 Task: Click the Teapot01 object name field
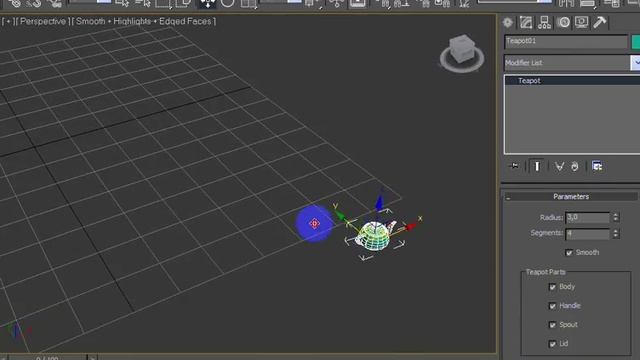(566, 41)
